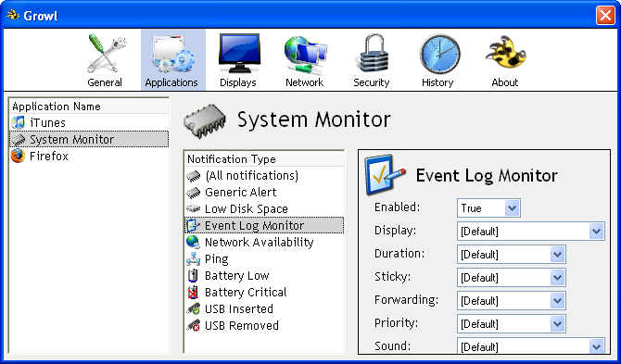This screenshot has width=621, height=364.
Task: Switch to the About tab label
Action: click(505, 82)
